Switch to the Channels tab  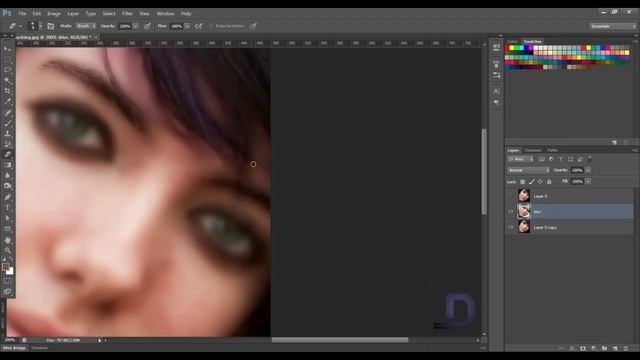(533, 150)
